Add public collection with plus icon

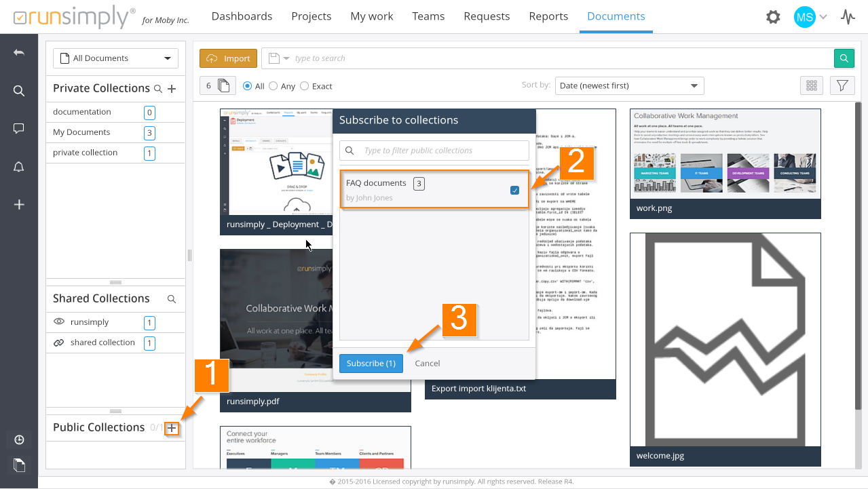tap(172, 428)
